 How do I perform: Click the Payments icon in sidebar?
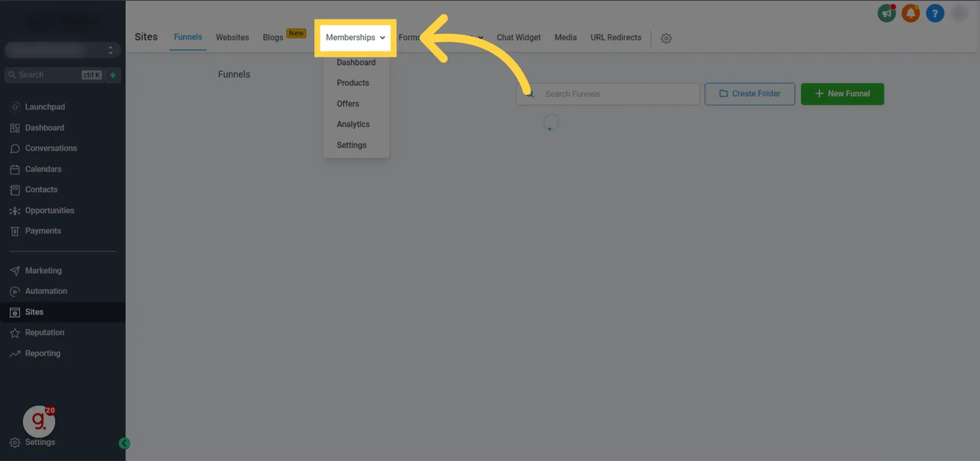[x=15, y=231]
